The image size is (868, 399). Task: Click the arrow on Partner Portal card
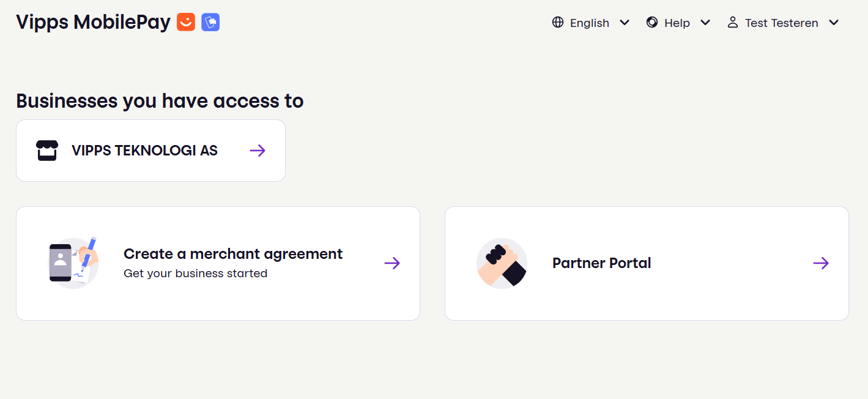(821, 263)
